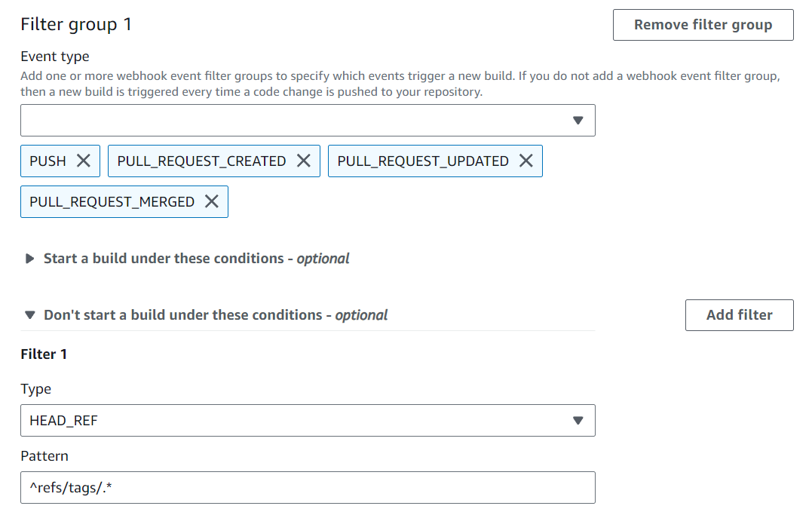Click inside the Pattern input field
The height and width of the screenshot is (509, 812).
[307, 487]
